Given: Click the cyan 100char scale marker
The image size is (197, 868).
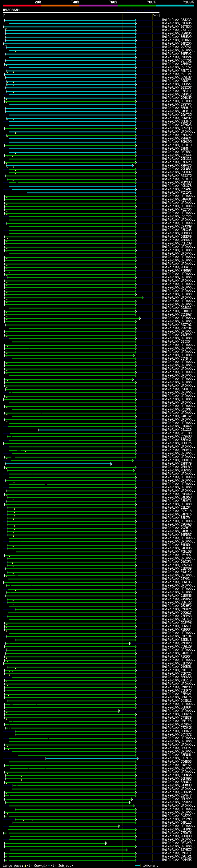Looking at the screenshot, I should tap(137, 866).
